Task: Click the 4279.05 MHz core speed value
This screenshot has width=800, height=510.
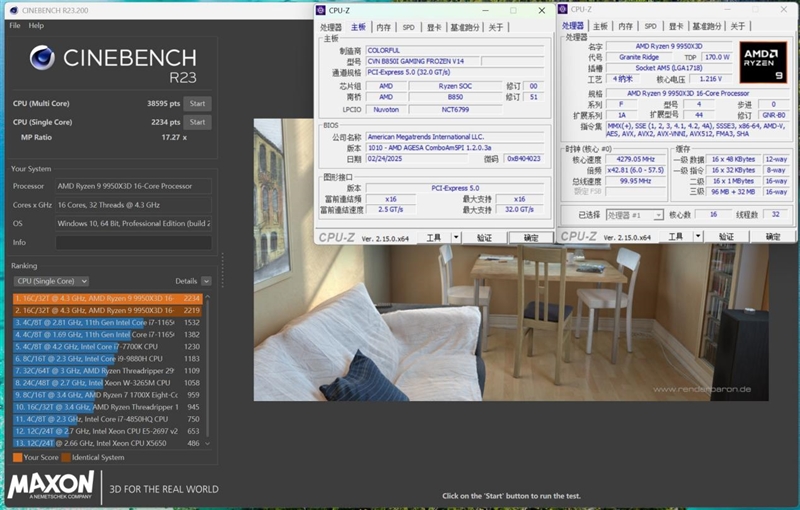Action: point(636,159)
